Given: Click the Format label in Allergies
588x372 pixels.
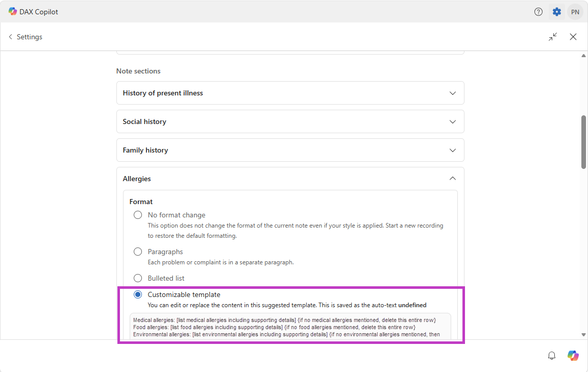Looking at the screenshot, I should (x=141, y=202).
